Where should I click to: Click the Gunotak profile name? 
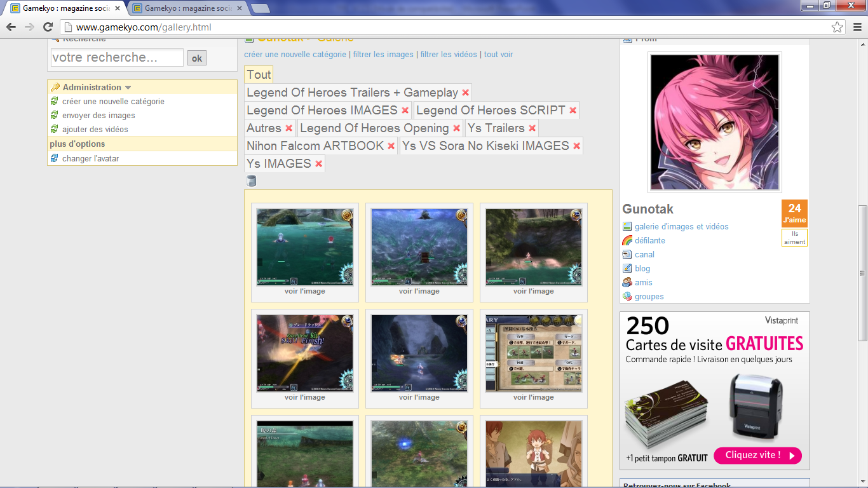click(648, 209)
